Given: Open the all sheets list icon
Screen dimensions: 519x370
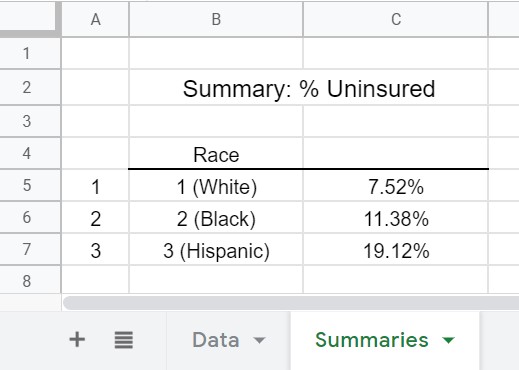Looking at the screenshot, I should (124, 340).
